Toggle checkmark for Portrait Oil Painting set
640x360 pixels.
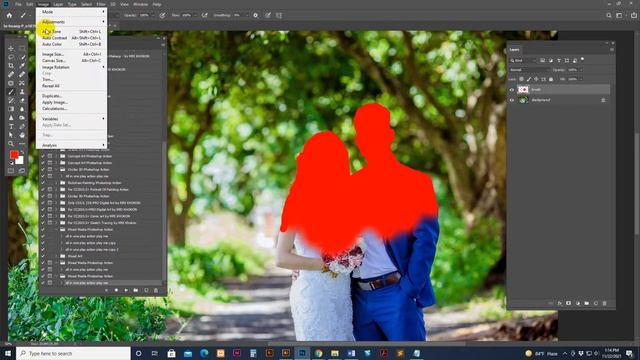pos(43,190)
